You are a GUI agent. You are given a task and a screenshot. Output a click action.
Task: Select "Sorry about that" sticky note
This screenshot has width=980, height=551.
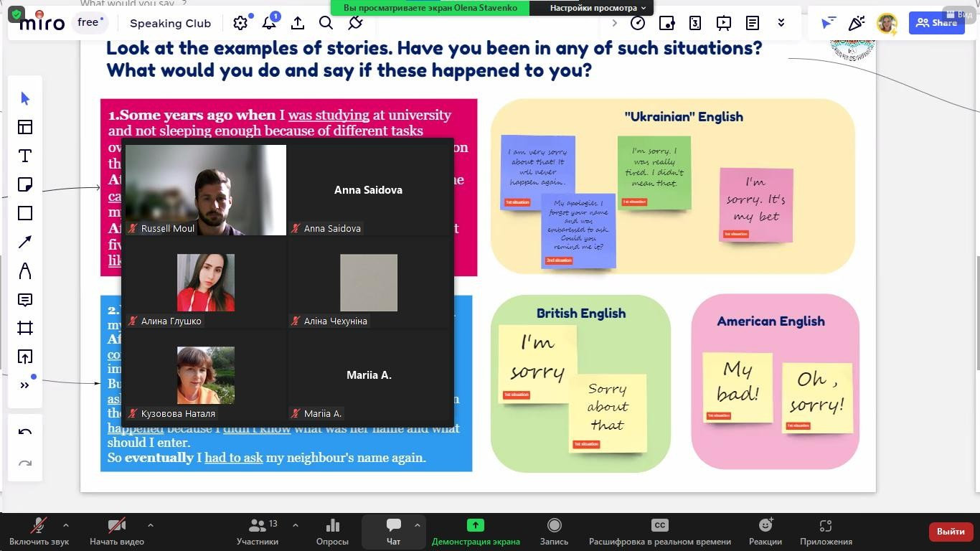[608, 413]
